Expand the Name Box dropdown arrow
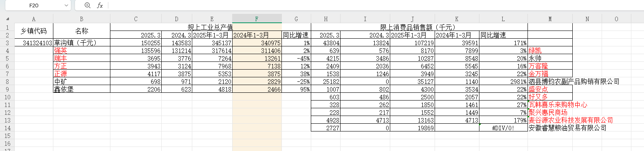The height and width of the screenshot is (151, 644). [66, 5]
